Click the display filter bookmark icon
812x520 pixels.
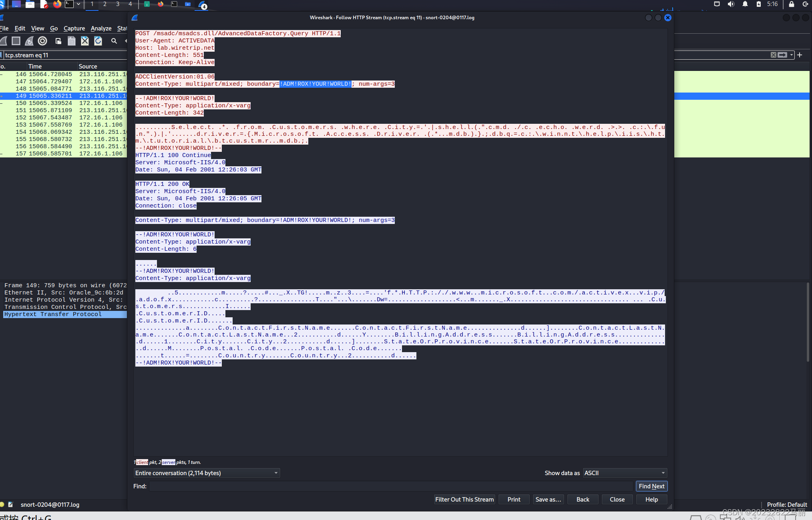1,55
